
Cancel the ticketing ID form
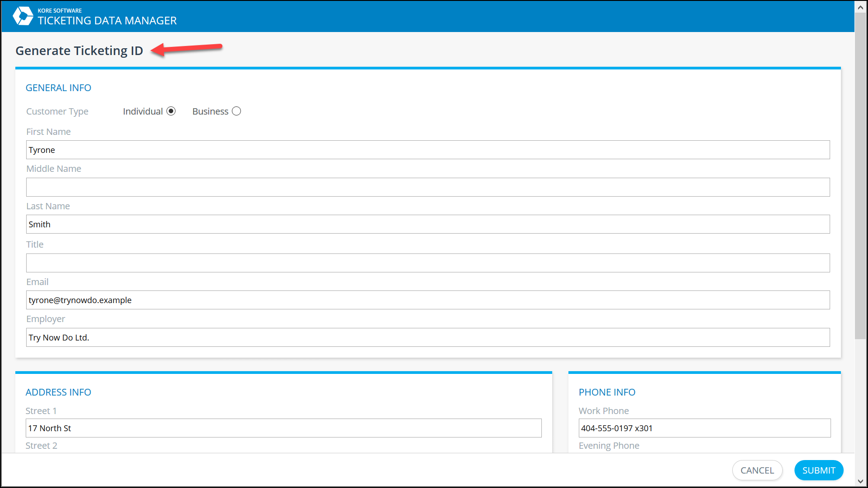point(757,470)
